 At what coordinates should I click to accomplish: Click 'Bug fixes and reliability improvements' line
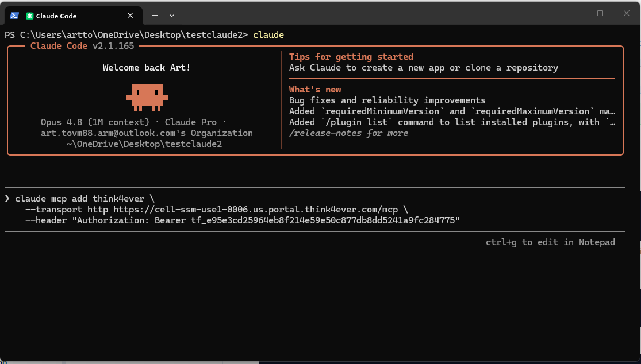tap(387, 100)
